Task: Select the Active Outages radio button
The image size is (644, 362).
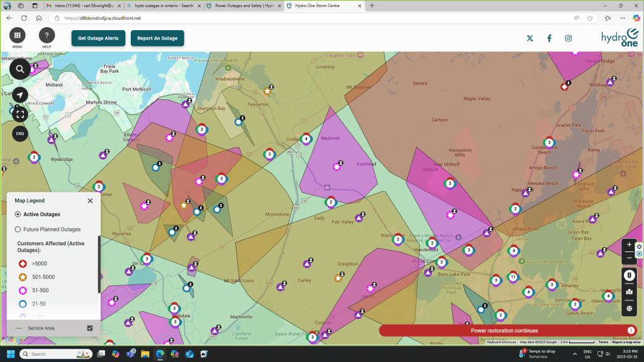Action: 18,214
